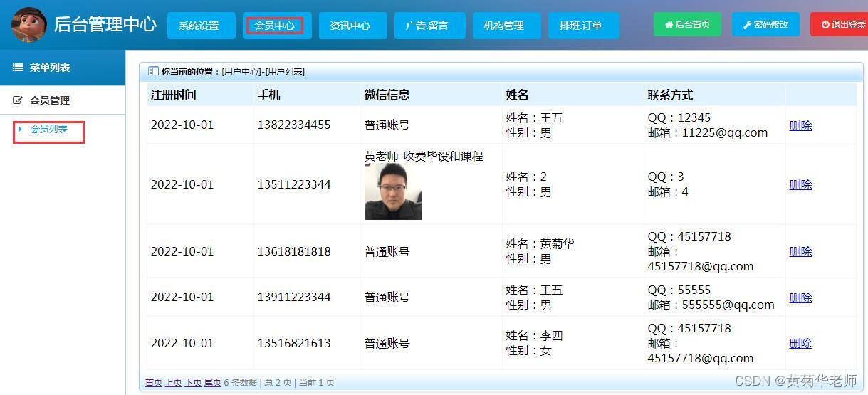Click the menu list hamburger icon

(18, 68)
